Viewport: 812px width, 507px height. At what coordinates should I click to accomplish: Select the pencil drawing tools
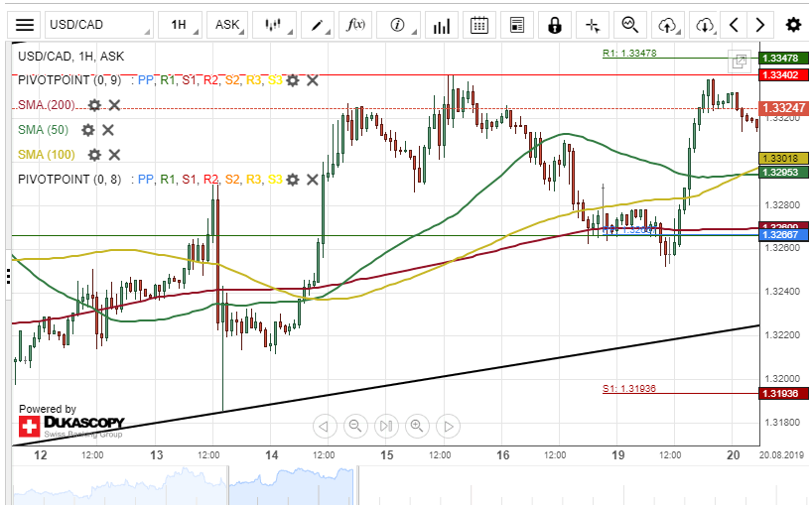318,25
